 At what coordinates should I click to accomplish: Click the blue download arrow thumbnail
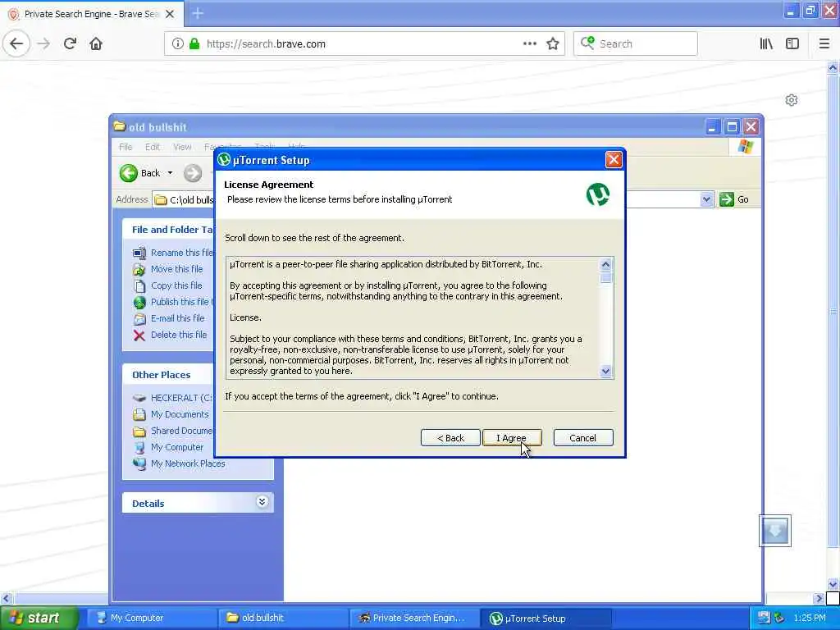[774, 531]
